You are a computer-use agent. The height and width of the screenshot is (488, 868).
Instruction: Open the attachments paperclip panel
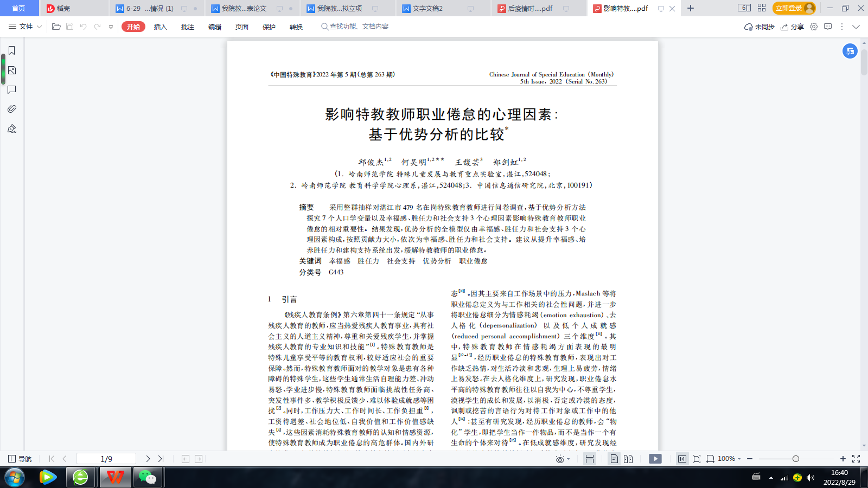tap(11, 109)
